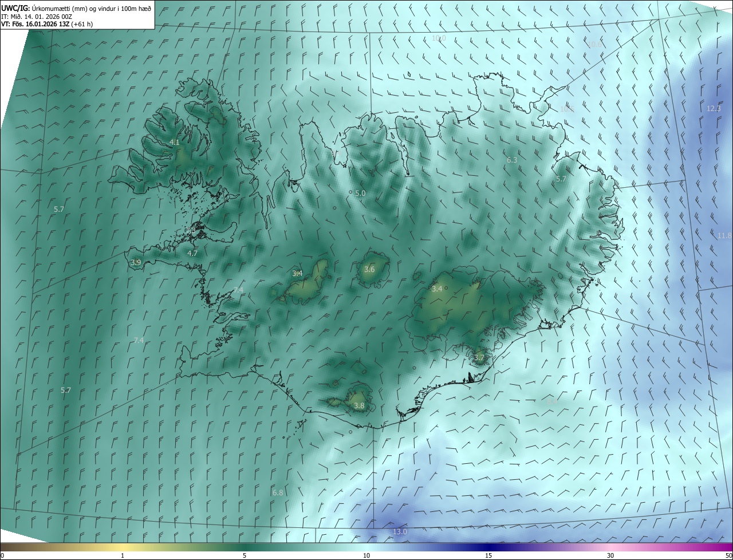Click the colour scale tick label 10
This screenshot has height=560, width=733.
click(x=366, y=556)
